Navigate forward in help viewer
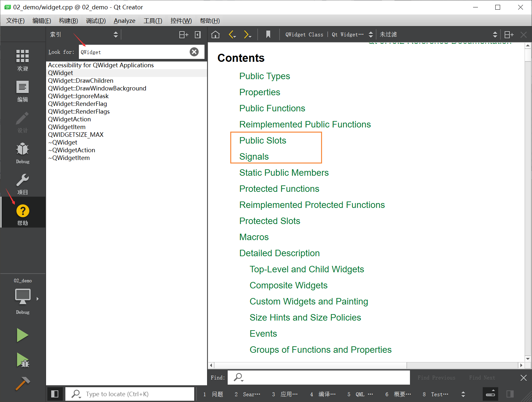The height and width of the screenshot is (402, 532). [x=247, y=34]
